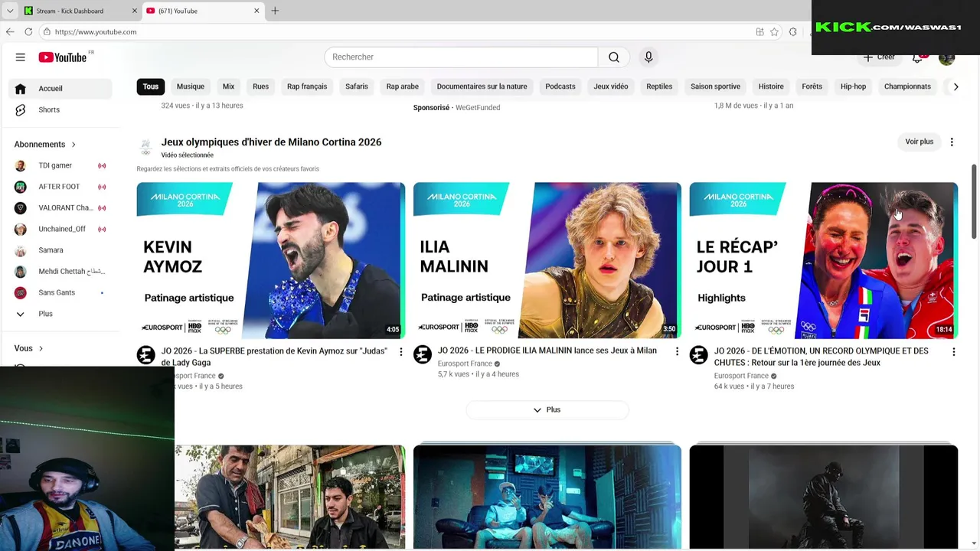Open Unchained_Off subscription channel
Viewport: 980px width, 551px height.
coord(60,229)
